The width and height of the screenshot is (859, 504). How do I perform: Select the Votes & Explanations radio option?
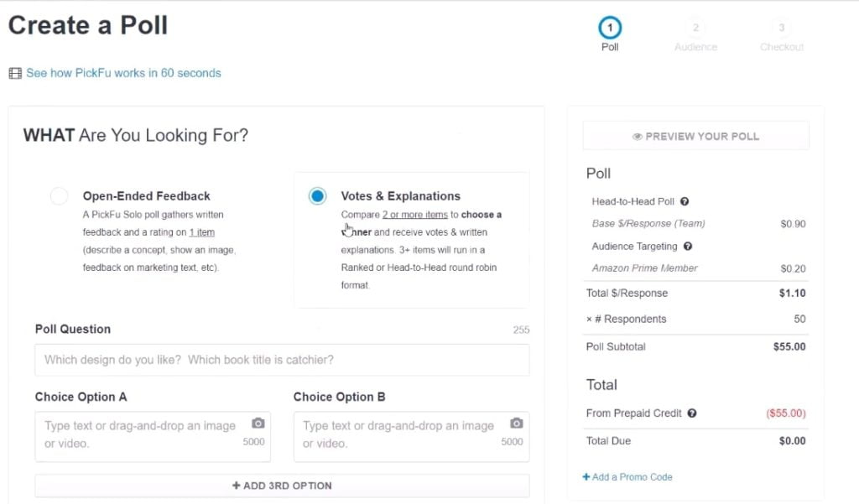pos(317,196)
